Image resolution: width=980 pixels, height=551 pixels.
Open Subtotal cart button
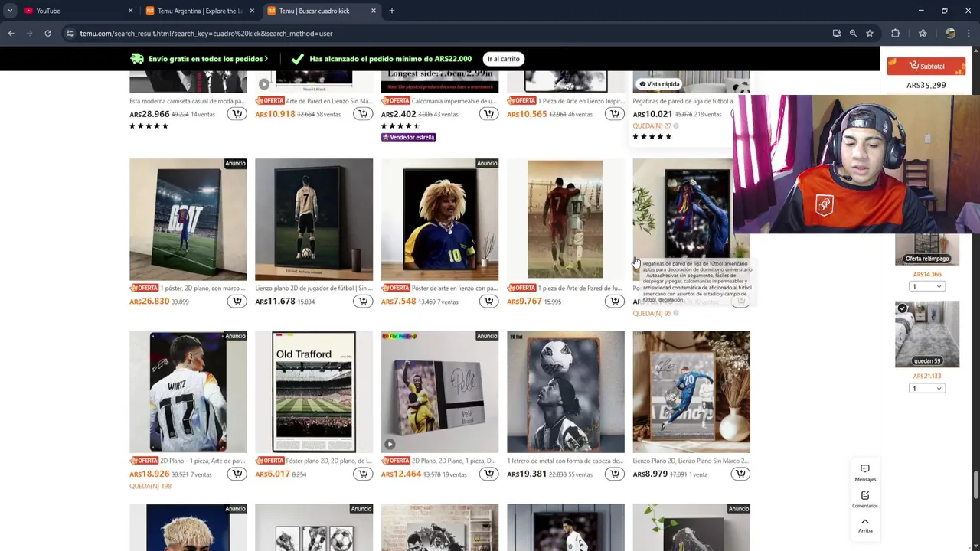926,67
